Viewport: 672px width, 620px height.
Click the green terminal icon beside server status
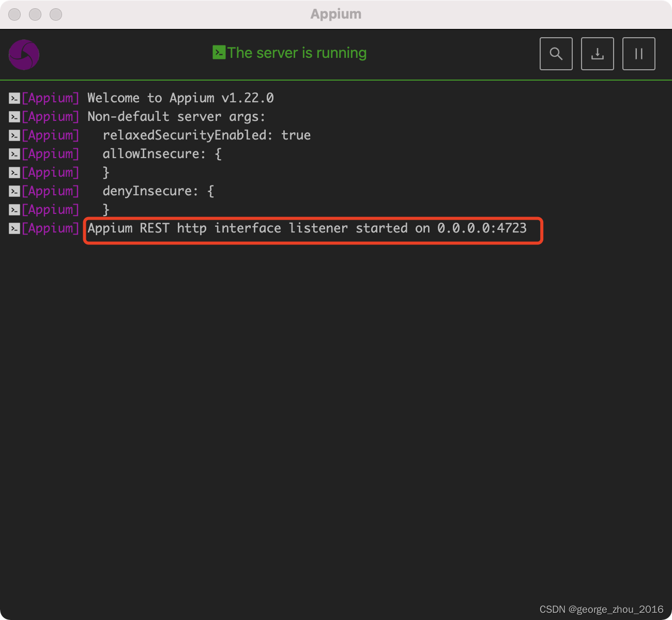pyautogui.click(x=219, y=52)
